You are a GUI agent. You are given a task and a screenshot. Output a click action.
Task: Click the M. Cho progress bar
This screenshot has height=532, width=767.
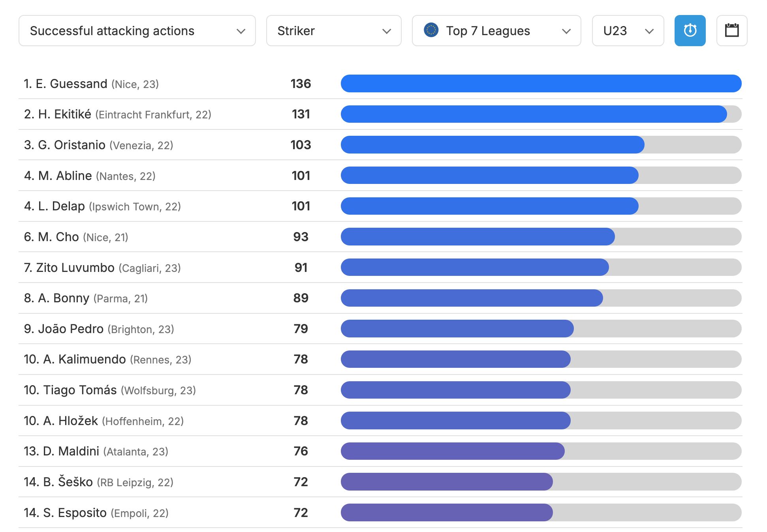click(x=477, y=237)
